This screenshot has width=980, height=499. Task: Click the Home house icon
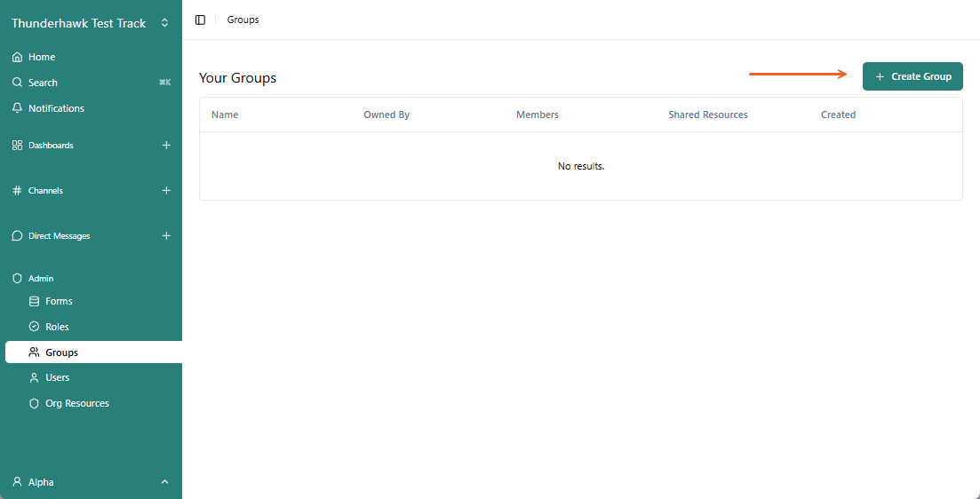point(18,57)
